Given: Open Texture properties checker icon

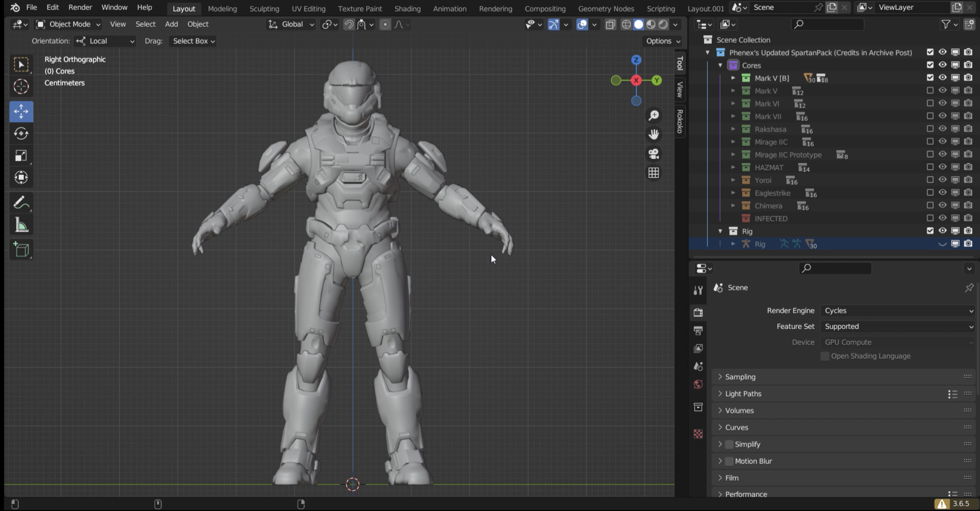Looking at the screenshot, I should pyautogui.click(x=698, y=434).
